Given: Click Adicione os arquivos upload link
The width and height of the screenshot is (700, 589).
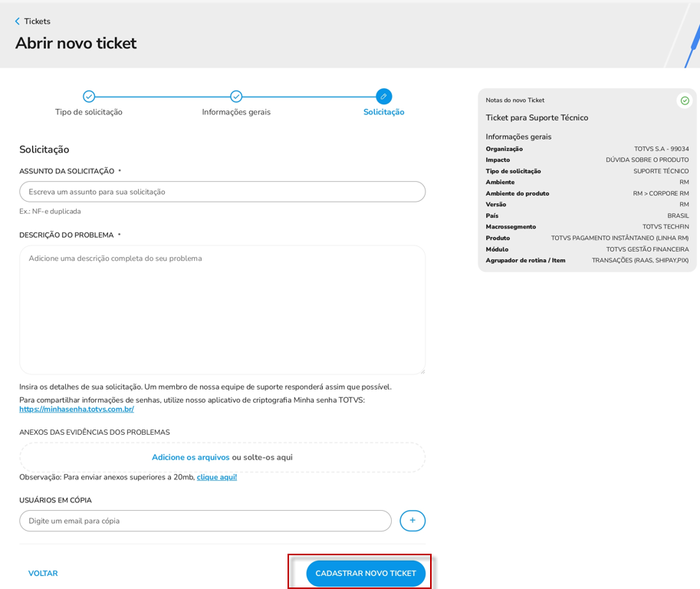Looking at the screenshot, I should (191, 457).
